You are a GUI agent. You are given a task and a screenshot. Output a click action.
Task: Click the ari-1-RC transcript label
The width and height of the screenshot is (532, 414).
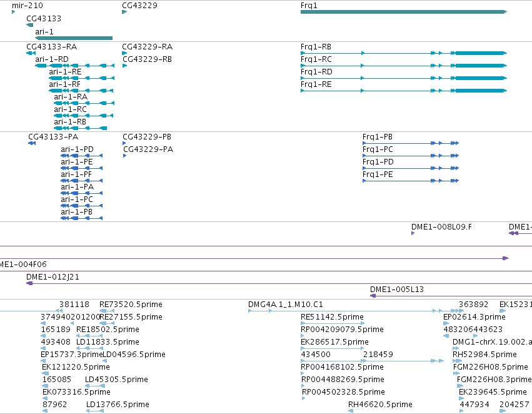pyautogui.click(x=70, y=109)
